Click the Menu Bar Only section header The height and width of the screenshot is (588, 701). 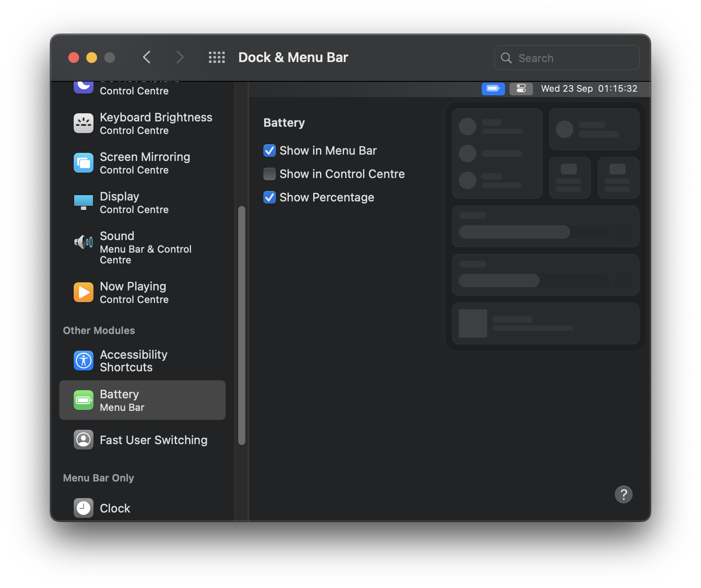click(x=98, y=478)
